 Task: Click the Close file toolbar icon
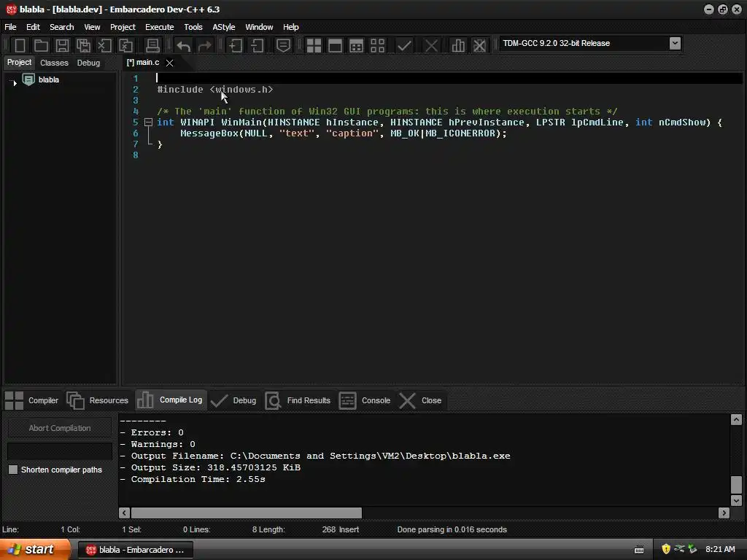[x=104, y=46]
